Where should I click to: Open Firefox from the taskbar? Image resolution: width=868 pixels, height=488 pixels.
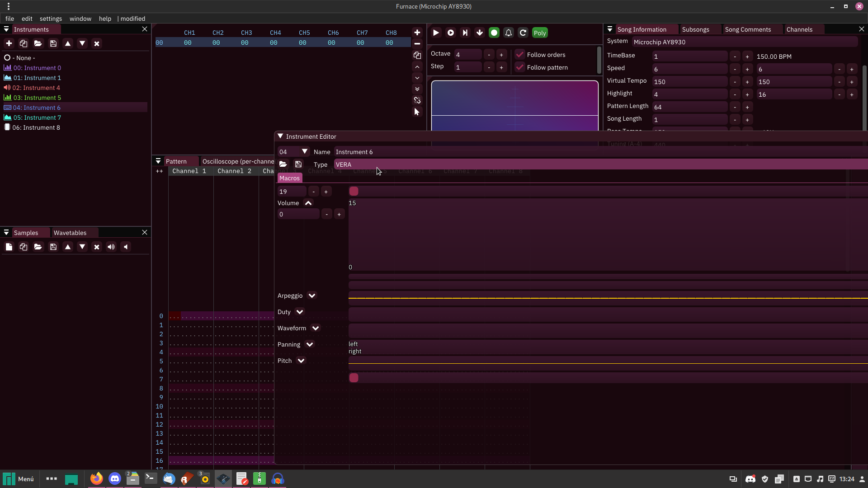pyautogui.click(x=96, y=479)
